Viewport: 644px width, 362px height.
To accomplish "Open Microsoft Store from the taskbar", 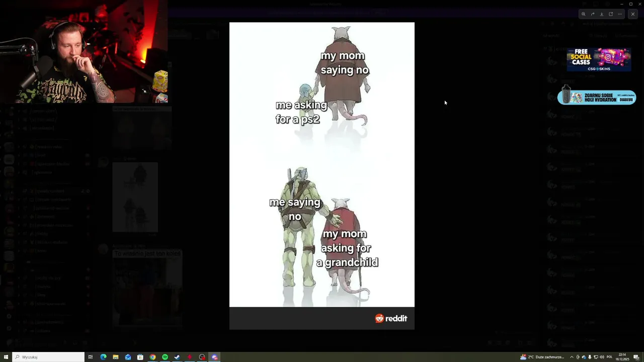I will [140, 357].
